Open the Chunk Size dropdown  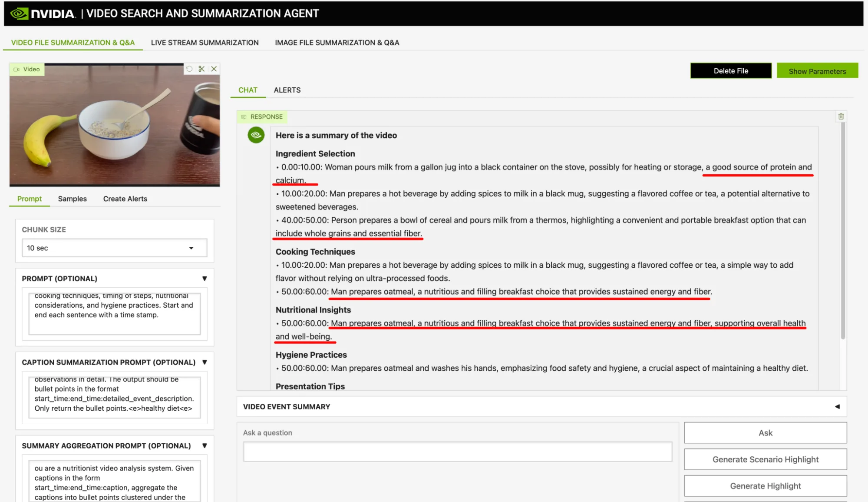[x=114, y=248]
